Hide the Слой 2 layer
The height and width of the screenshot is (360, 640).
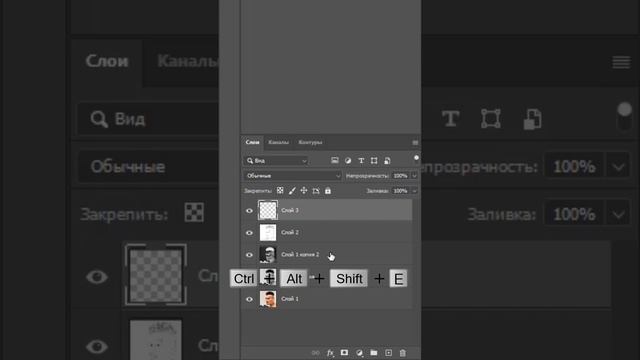pos(249,233)
